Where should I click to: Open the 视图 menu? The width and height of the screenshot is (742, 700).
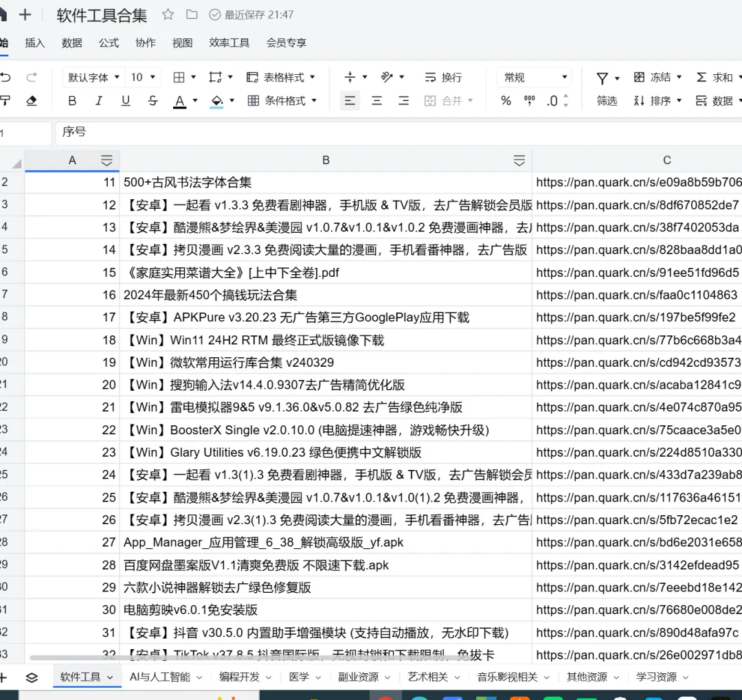point(183,43)
